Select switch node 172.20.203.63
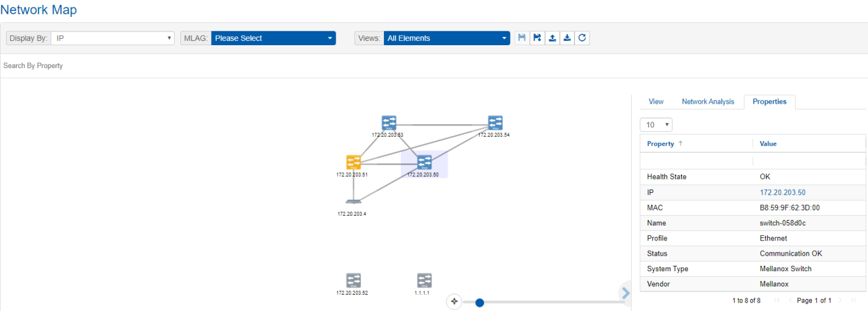 (x=389, y=123)
